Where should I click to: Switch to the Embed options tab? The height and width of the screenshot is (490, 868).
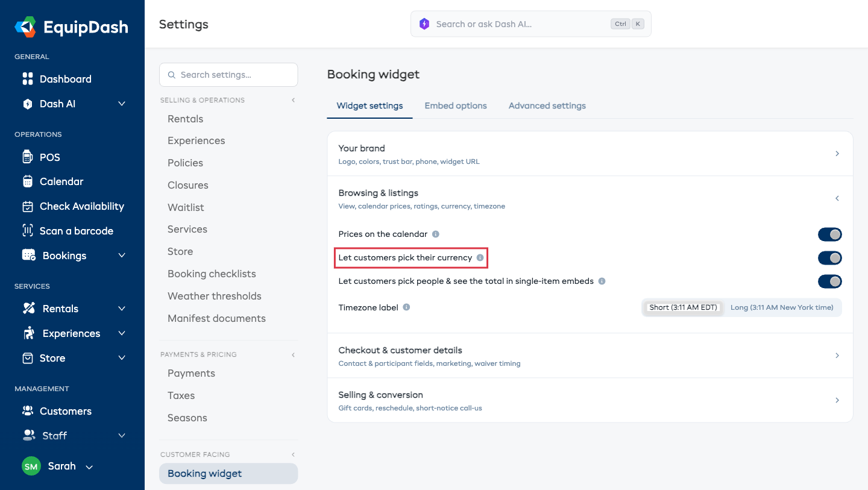point(456,105)
